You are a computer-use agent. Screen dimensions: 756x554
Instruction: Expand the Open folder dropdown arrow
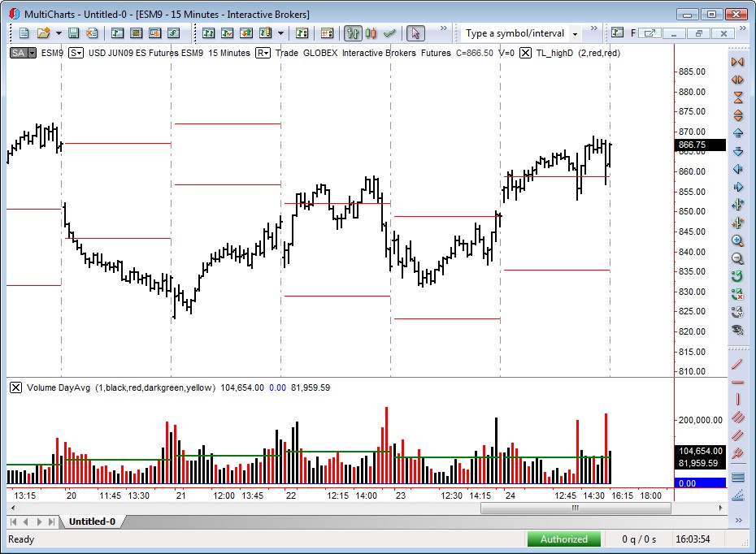tap(59, 33)
